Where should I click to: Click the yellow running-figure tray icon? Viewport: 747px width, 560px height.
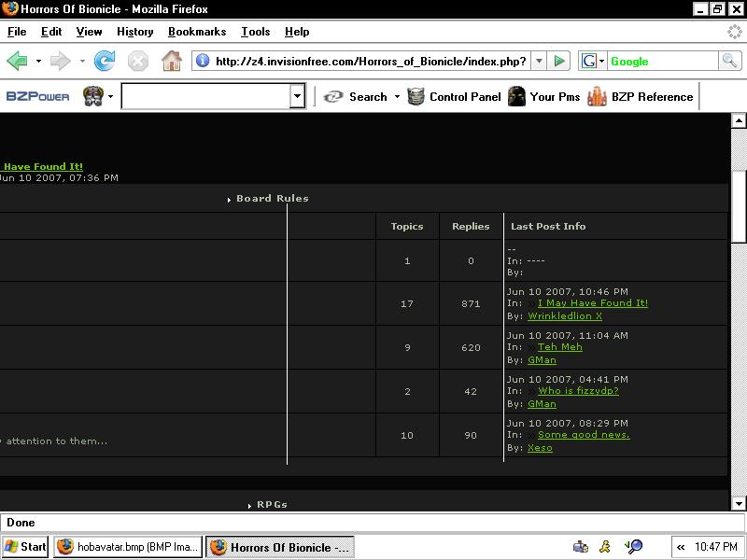[x=605, y=547]
